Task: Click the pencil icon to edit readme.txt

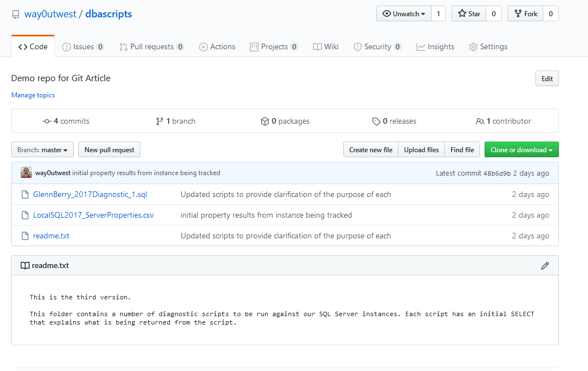Action: [x=545, y=266]
